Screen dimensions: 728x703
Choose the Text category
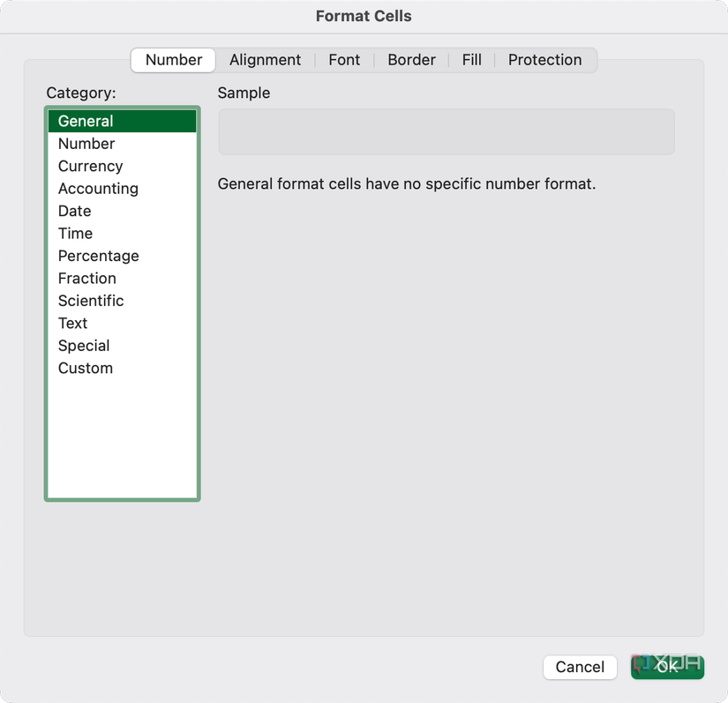tap(122, 323)
